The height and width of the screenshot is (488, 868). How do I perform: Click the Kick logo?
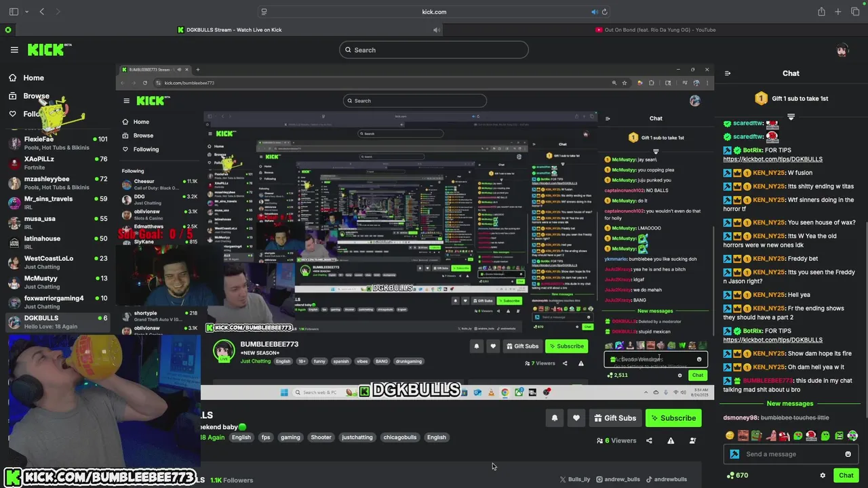(x=48, y=49)
